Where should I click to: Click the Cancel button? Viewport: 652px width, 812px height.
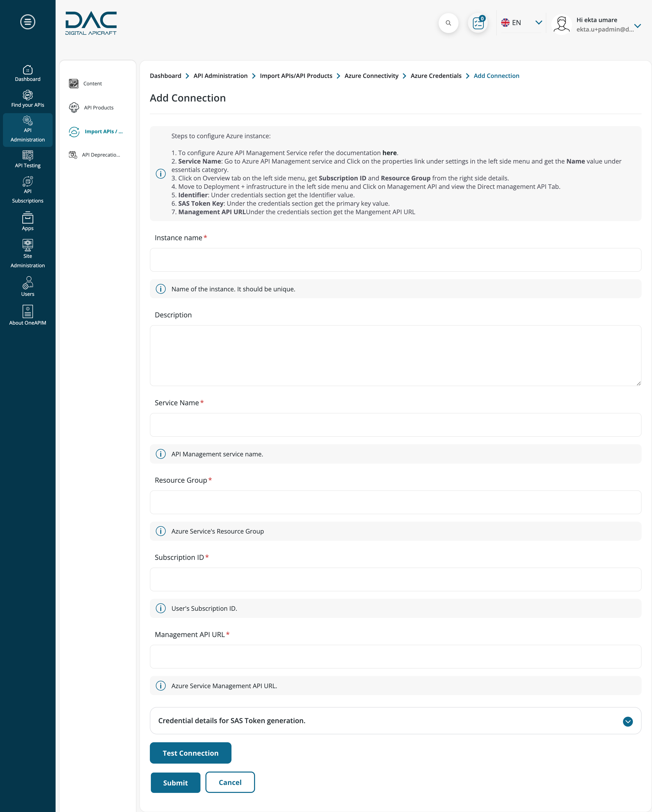[230, 782]
